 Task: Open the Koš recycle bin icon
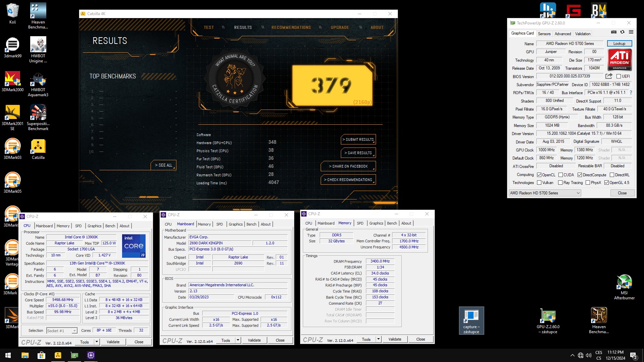[12, 13]
